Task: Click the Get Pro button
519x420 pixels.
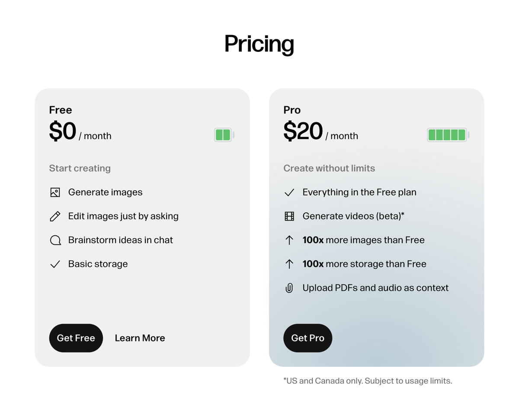Action: (x=308, y=338)
